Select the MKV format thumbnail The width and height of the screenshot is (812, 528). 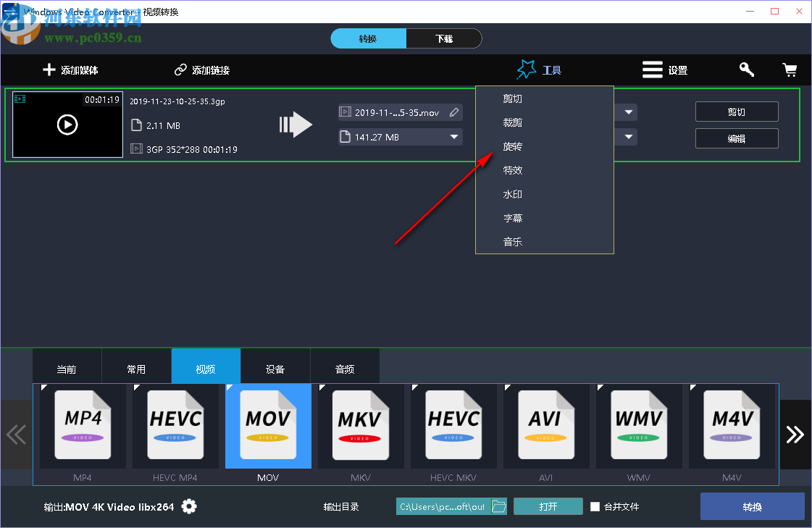tap(361, 426)
